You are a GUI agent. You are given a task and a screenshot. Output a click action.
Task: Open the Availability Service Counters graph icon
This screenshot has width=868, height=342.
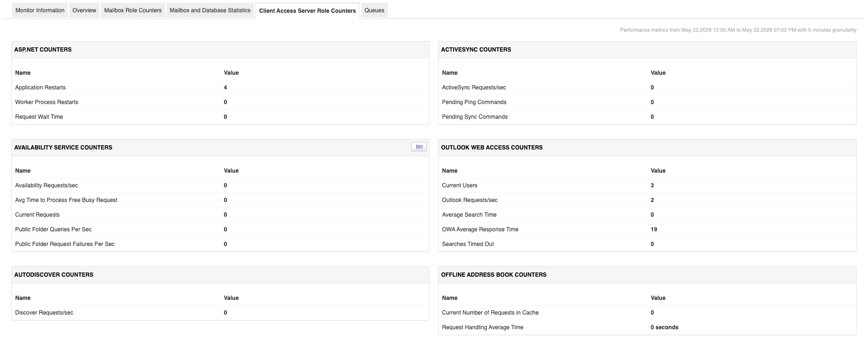pyautogui.click(x=419, y=147)
